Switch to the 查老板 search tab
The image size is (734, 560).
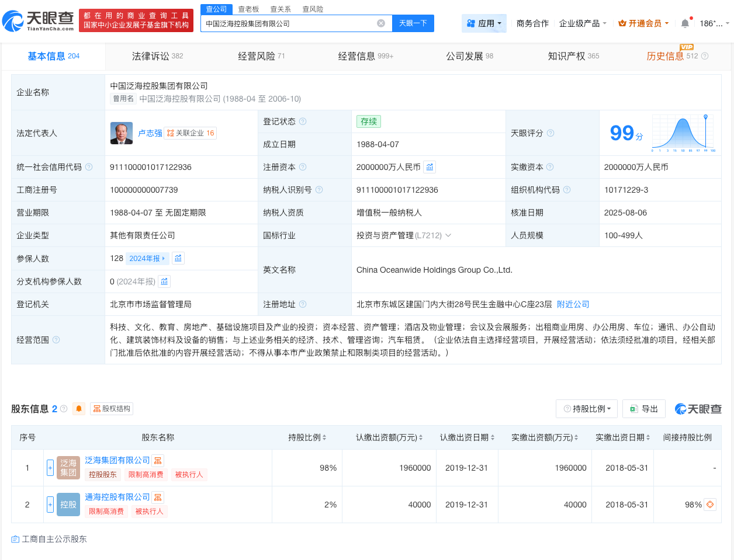[x=248, y=9]
